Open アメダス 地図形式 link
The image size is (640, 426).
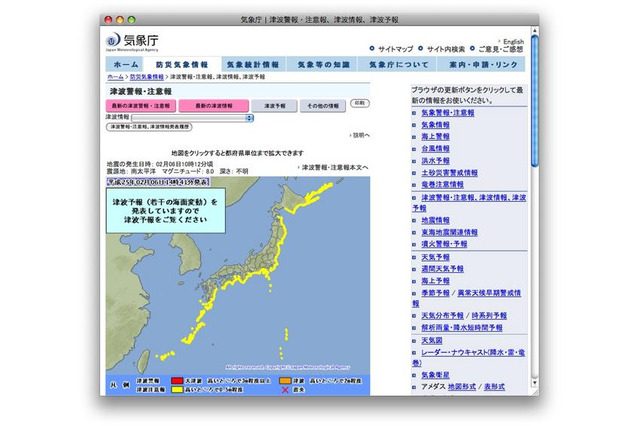pyautogui.click(x=462, y=386)
